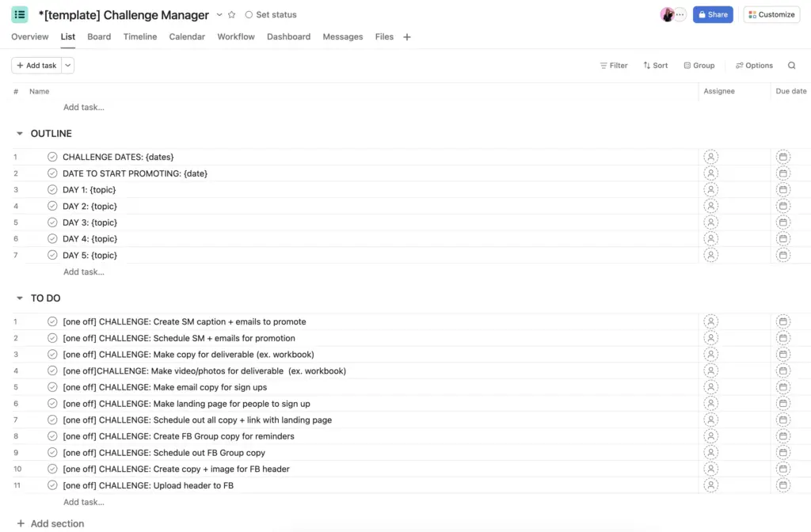This screenshot has height=532, width=811.
Task: Collapse the OUTLINE section
Action: 19,133
